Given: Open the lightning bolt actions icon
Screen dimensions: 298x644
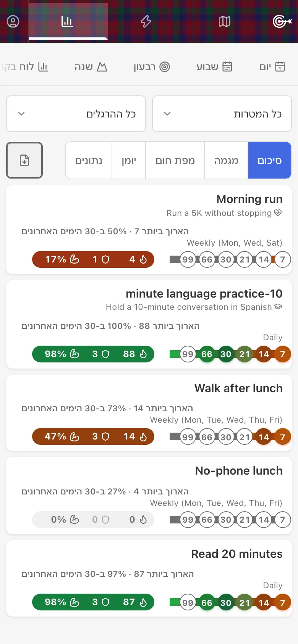Looking at the screenshot, I should (x=146, y=21).
